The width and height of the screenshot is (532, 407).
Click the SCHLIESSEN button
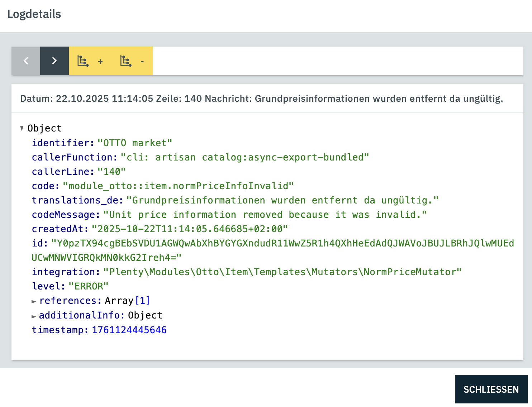pyautogui.click(x=491, y=389)
